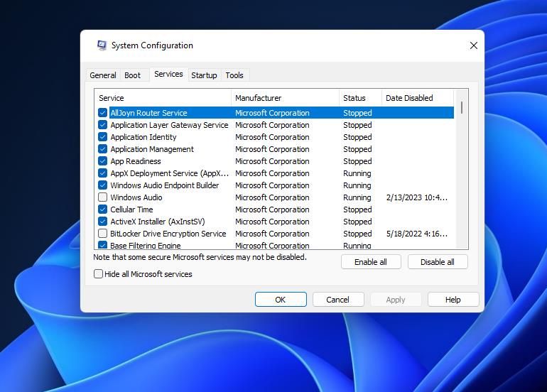
Task: Uncheck AllJoyn Router Service checkbox
Action: coord(102,113)
